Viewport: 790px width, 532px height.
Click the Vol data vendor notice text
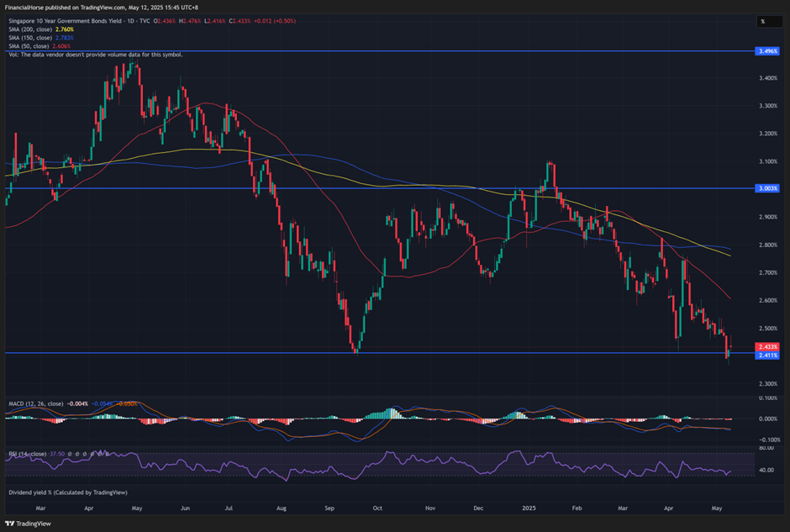[x=94, y=55]
